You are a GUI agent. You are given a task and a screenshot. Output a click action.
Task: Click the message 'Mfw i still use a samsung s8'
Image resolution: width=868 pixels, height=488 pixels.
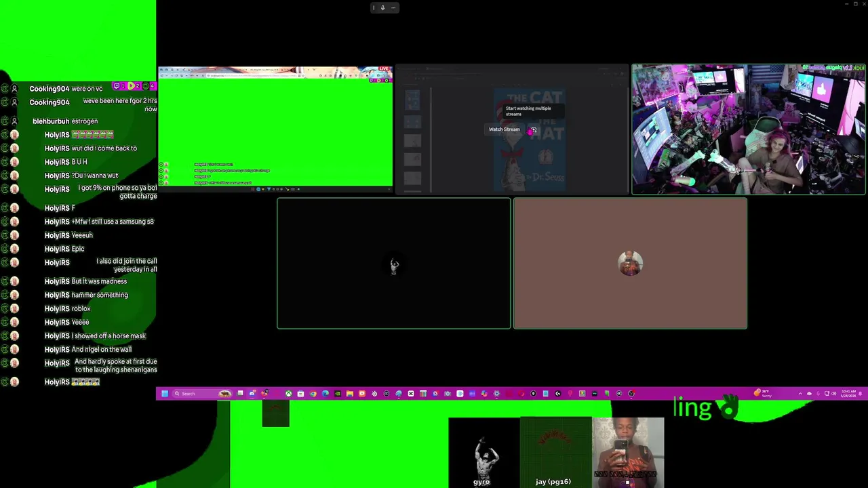[113, 222]
